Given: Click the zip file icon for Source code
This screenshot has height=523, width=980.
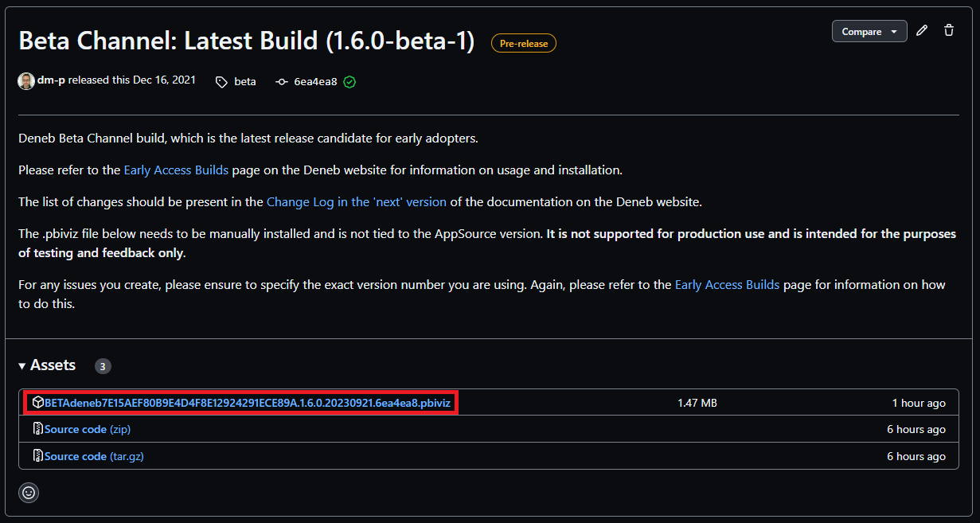Looking at the screenshot, I should [37, 429].
